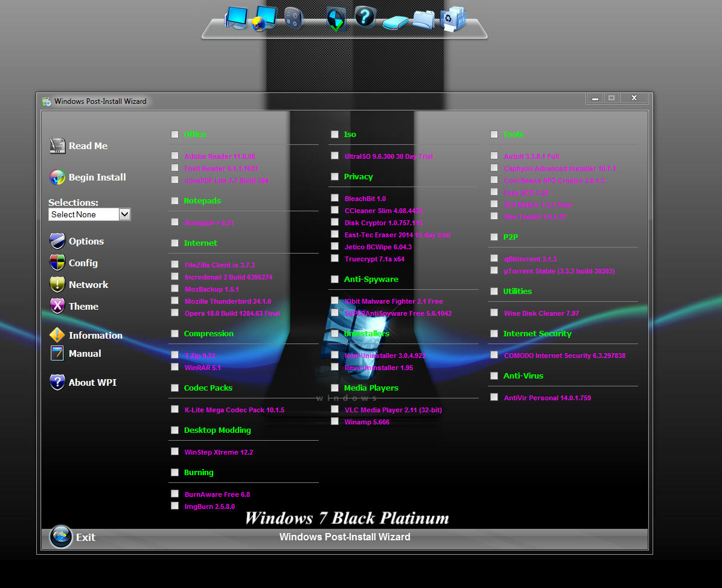Tick the ImgBurn 2.5.8.0 checkbox
Screen dimensions: 722x588
tap(174, 505)
